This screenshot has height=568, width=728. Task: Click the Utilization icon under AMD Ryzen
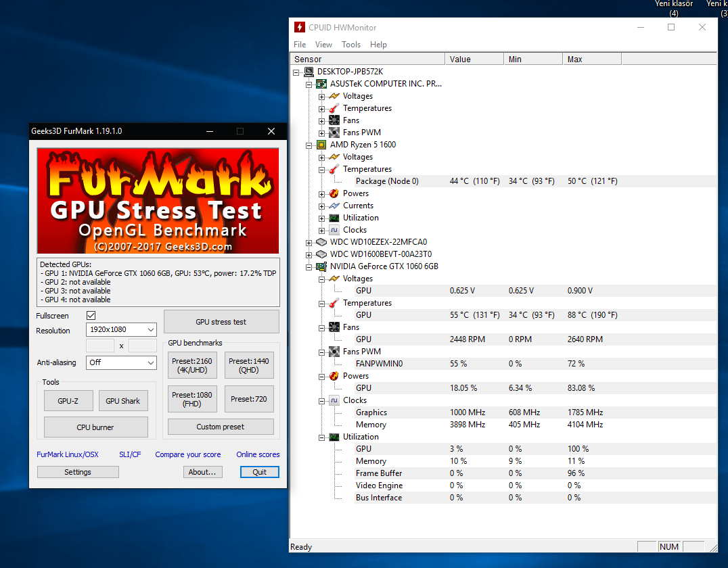point(334,218)
